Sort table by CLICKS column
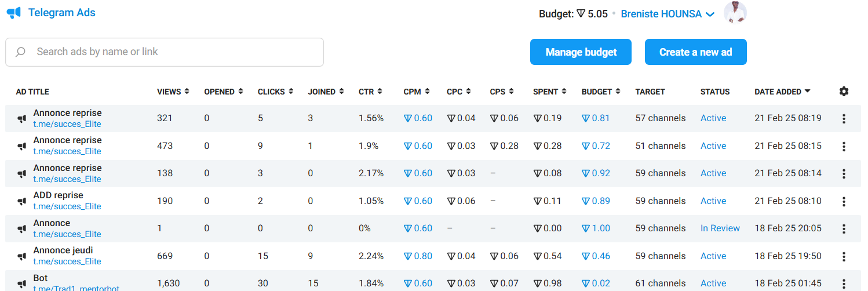Image resolution: width=868 pixels, height=291 pixels. [x=275, y=92]
